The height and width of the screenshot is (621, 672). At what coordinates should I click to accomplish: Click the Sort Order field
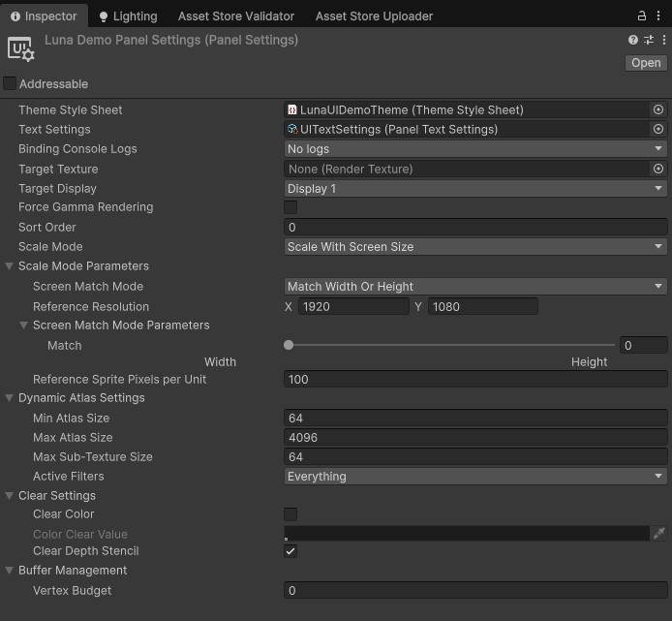475,227
